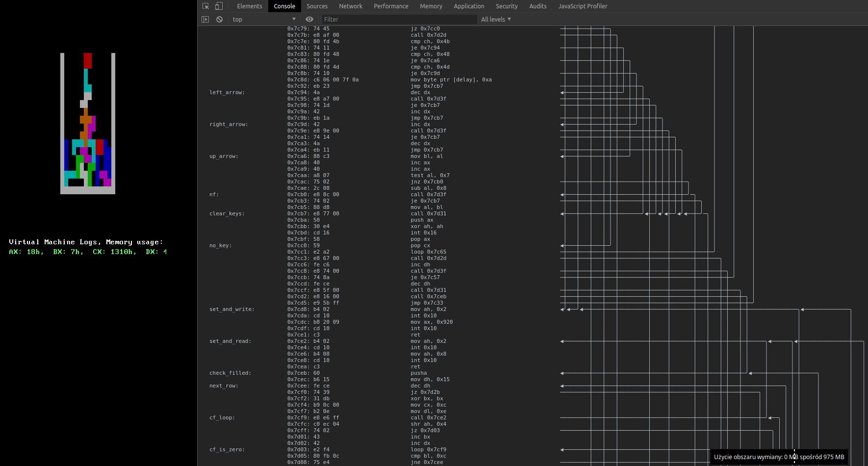The height and width of the screenshot is (466, 868).
Task: Click the 'no_key:' label in console output
Action: click(x=221, y=246)
